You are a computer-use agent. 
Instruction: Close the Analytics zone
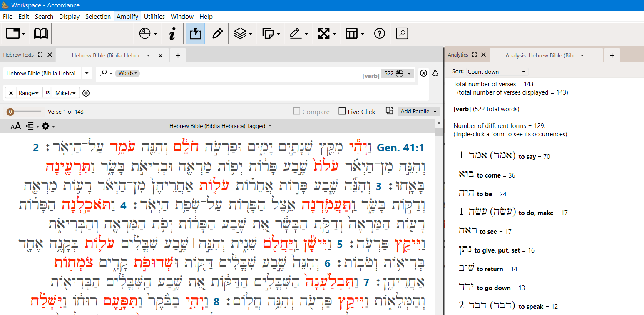pyautogui.click(x=484, y=55)
